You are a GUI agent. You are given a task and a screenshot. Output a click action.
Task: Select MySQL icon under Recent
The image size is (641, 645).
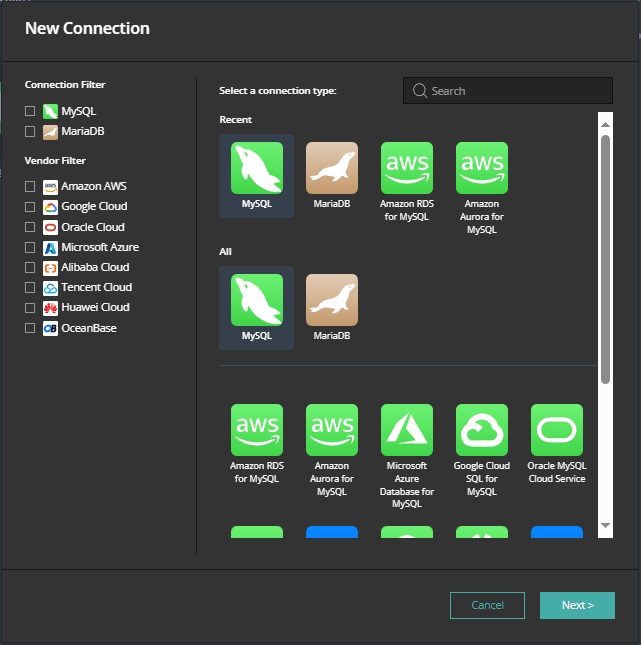pos(257,168)
